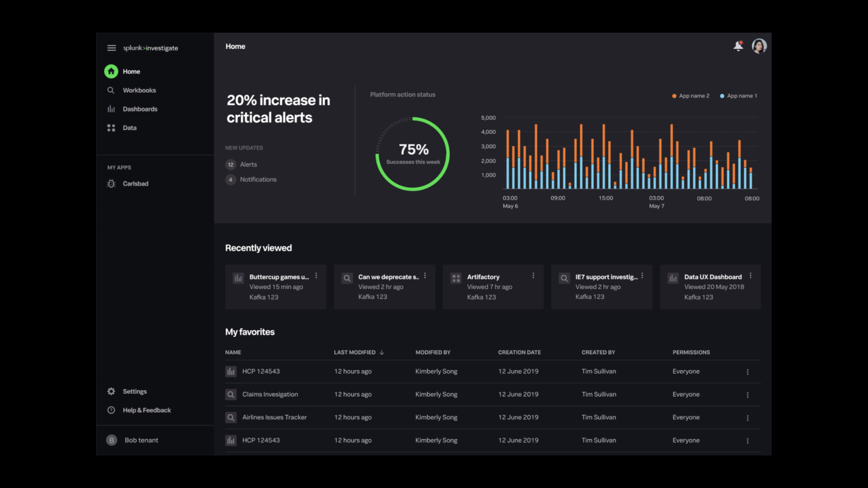Screen dimensions: 868x488
Task: Open row menu for Claims Invesigation
Action: click(748, 395)
